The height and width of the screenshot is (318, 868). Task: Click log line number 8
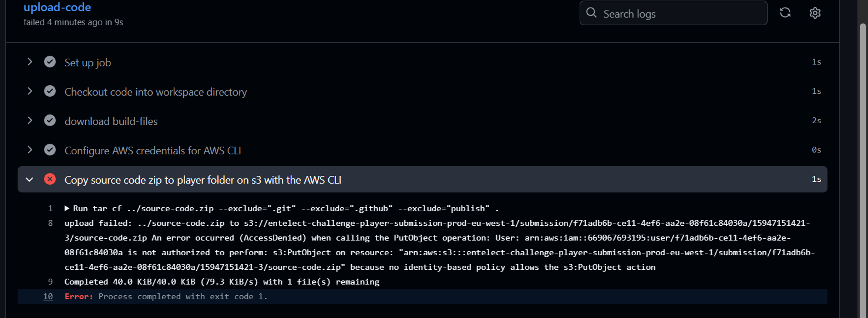tap(50, 223)
